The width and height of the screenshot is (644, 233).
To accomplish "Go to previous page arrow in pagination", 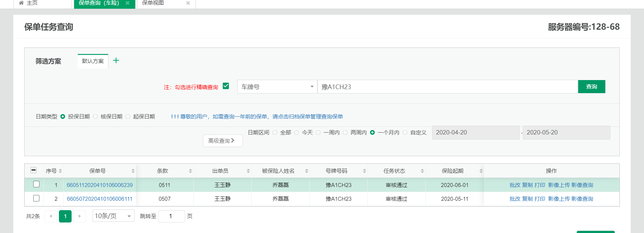I will click(51, 216).
